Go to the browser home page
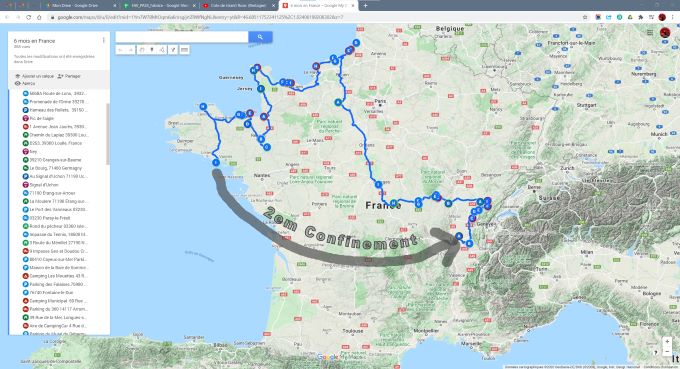 tap(39, 17)
